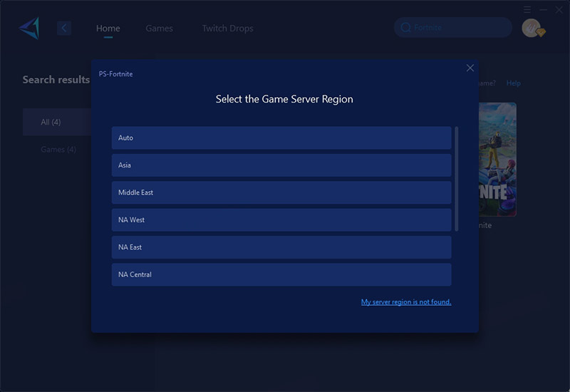
Task: Switch to the Home tab
Action: (x=108, y=29)
